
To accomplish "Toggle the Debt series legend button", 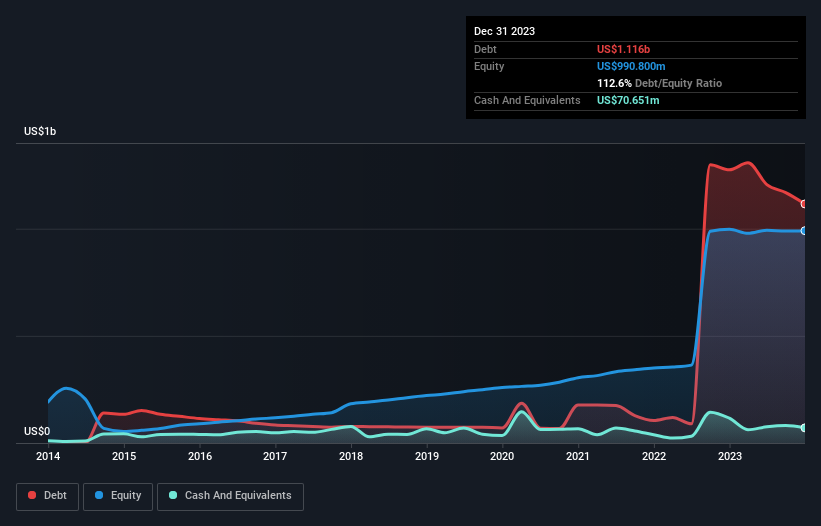I will click(x=48, y=496).
